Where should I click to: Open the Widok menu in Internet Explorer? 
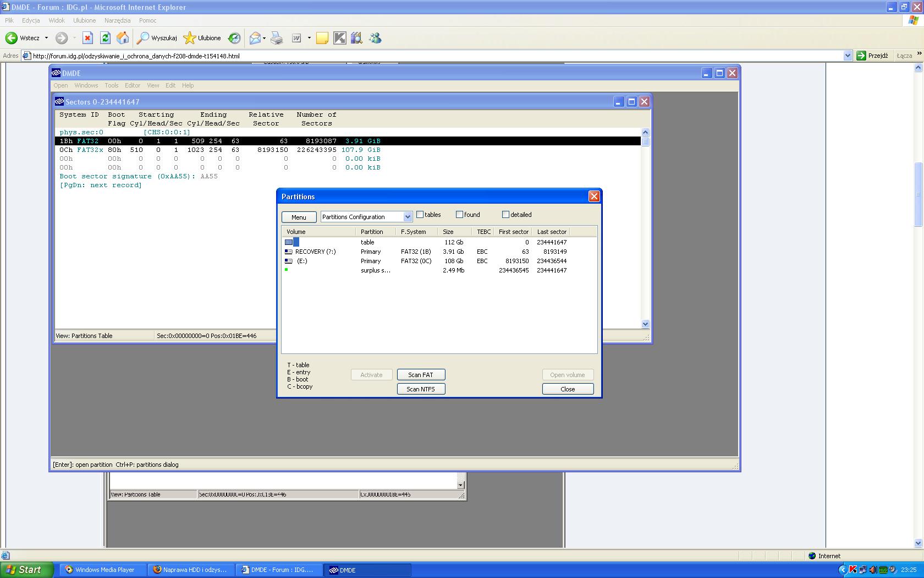pos(57,20)
